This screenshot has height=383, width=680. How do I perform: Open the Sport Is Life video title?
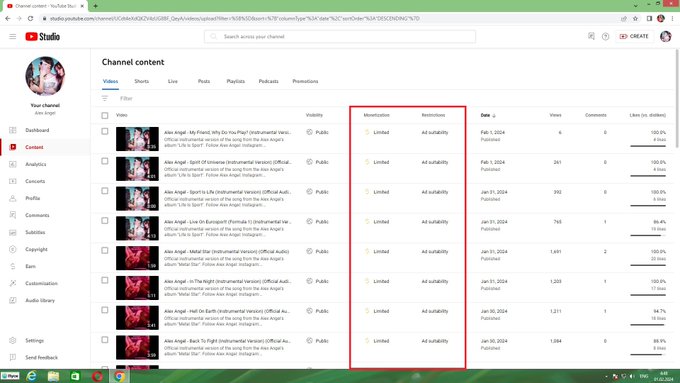coord(228,192)
